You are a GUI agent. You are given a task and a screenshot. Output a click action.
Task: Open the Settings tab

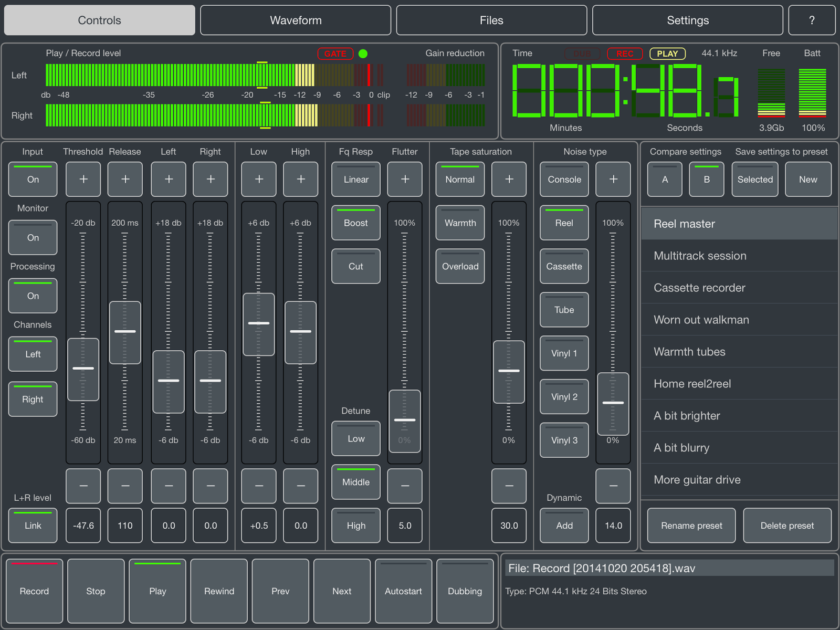click(x=688, y=20)
